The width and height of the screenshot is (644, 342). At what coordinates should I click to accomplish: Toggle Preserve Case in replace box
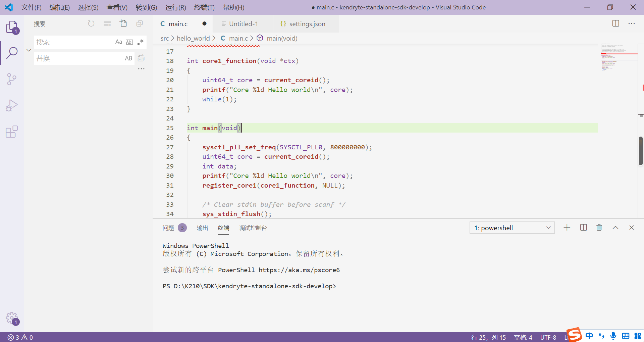[128, 58]
